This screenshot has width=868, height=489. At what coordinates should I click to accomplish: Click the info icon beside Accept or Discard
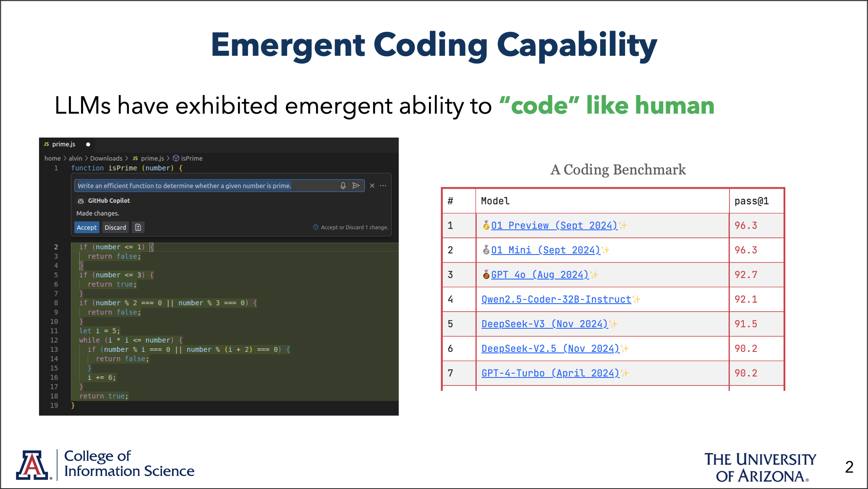point(316,227)
